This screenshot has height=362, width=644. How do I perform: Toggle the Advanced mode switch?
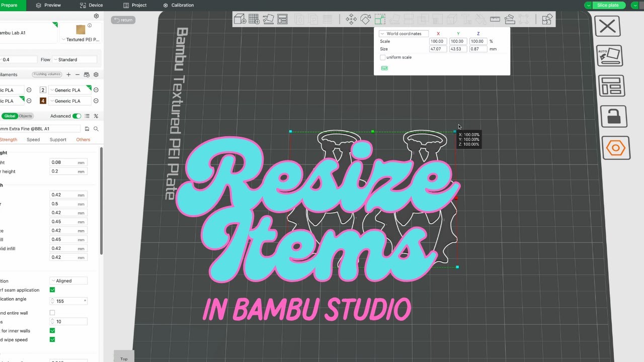(x=76, y=116)
